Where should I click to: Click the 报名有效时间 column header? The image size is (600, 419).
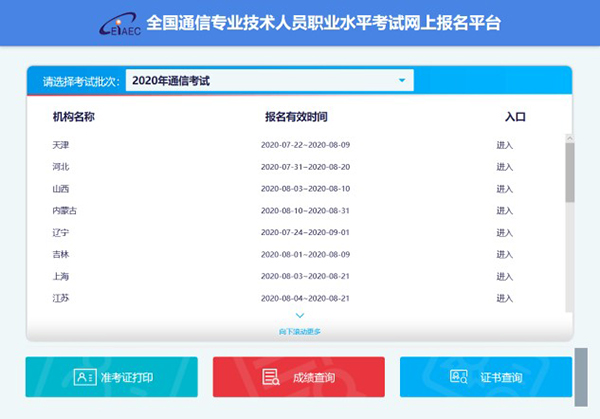coord(296,117)
